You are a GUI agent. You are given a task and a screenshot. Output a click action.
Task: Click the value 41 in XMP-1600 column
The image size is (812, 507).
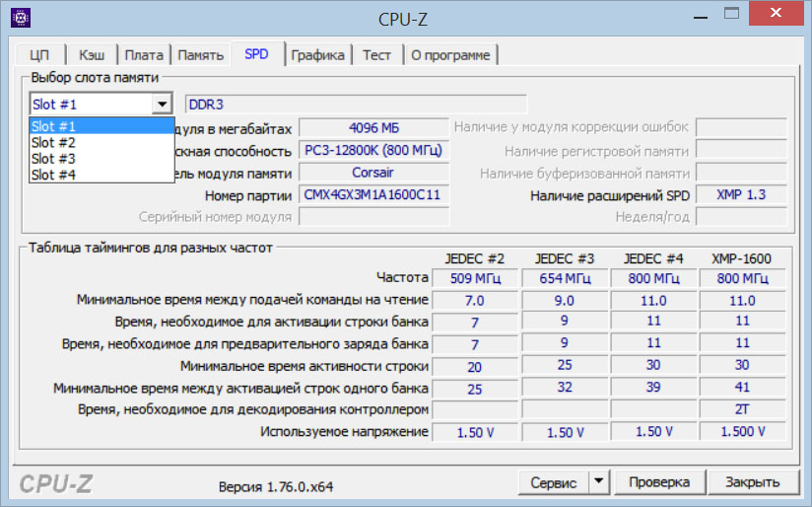742,388
